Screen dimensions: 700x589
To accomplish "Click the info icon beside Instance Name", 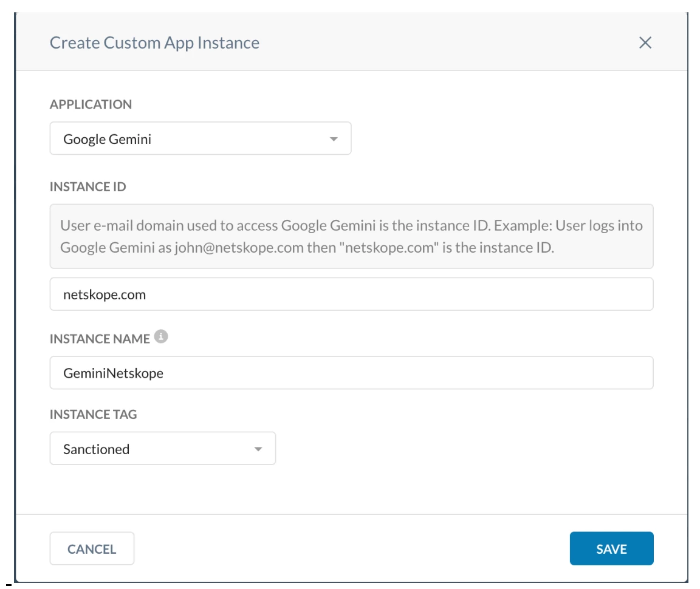I will tap(160, 337).
